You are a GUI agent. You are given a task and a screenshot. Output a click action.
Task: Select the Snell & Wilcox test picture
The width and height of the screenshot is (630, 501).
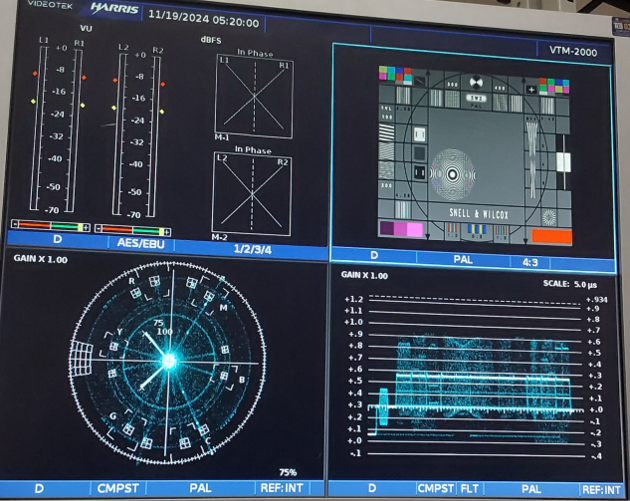(474, 155)
